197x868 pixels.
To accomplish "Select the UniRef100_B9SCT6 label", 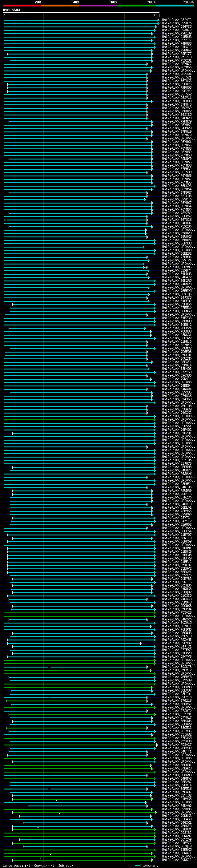I will point(177,199).
